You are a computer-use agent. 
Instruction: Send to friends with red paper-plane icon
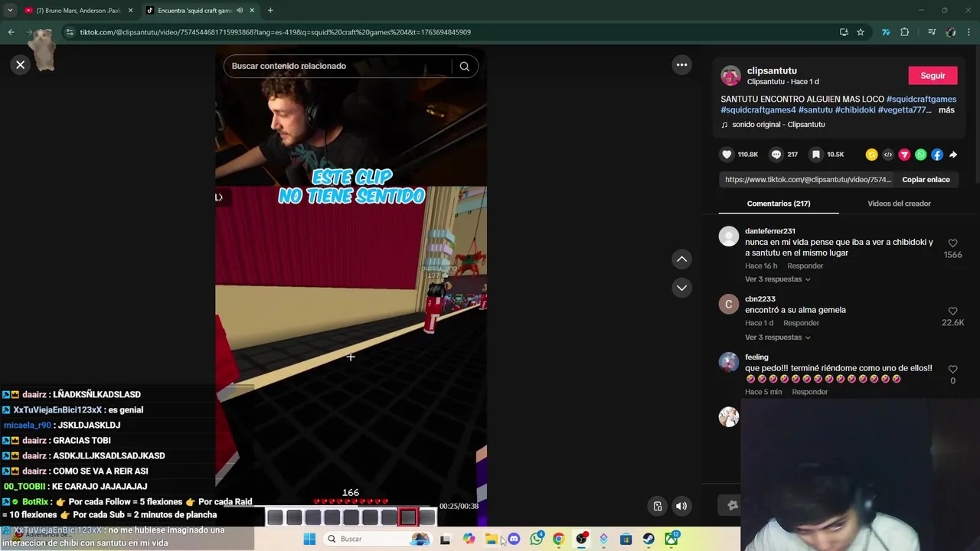coord(904,155)
